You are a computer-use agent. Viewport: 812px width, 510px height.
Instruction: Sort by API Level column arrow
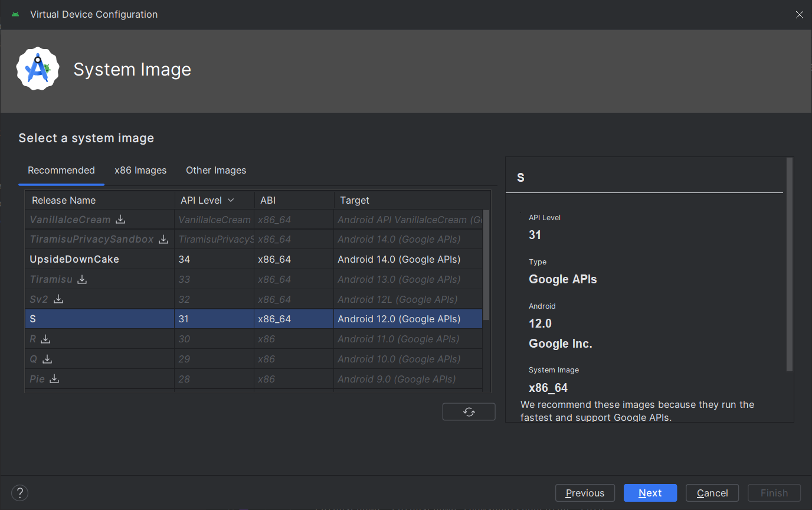(x=231, y=201)
